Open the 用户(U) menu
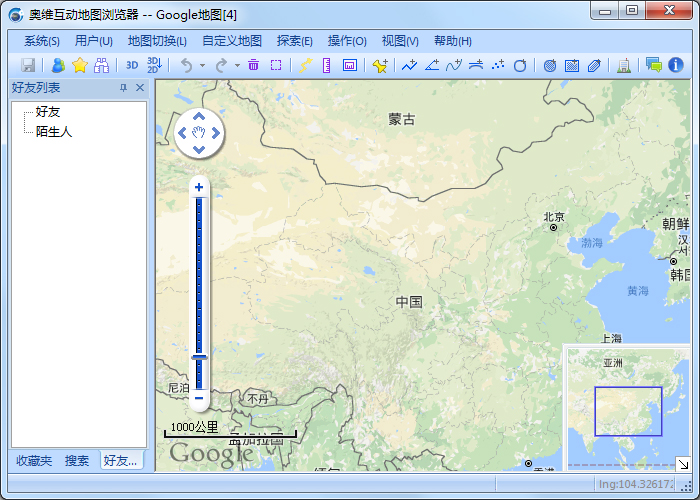700x500 pixels. (93, 41)
